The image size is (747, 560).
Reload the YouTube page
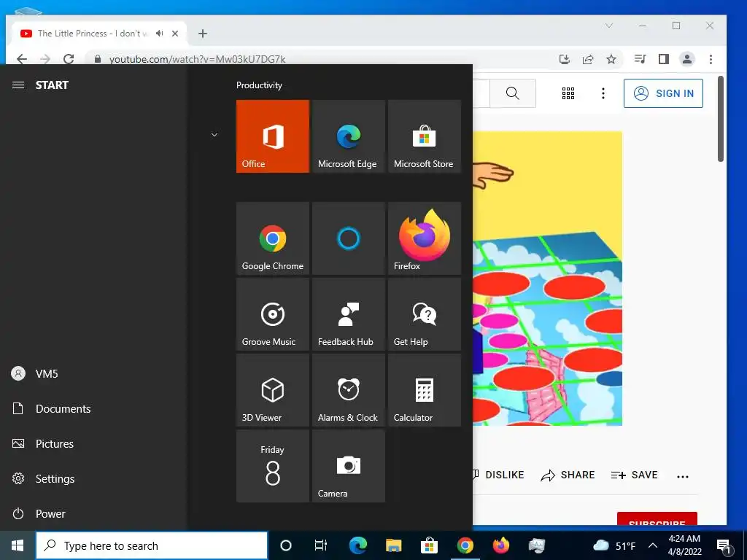[x=69, y=59]
